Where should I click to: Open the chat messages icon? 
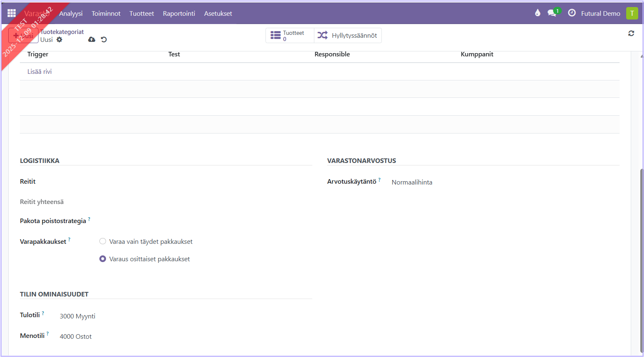[552, 13]
